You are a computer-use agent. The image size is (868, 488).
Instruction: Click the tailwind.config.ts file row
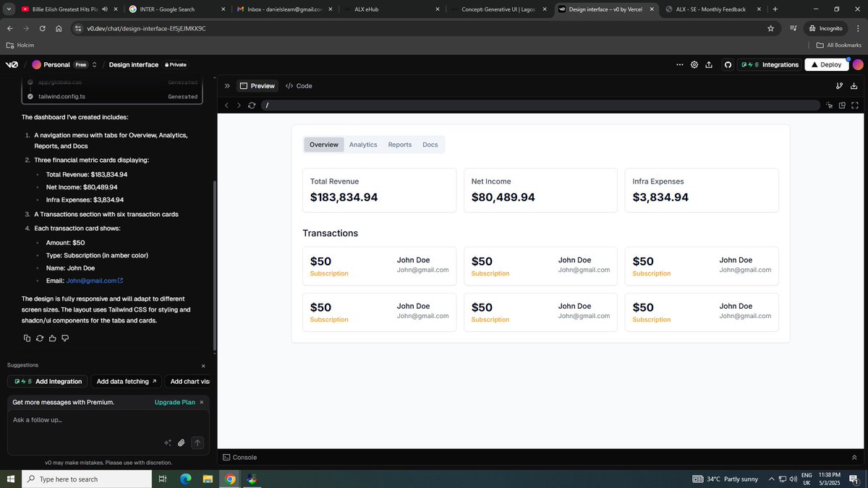click(112, 96)
